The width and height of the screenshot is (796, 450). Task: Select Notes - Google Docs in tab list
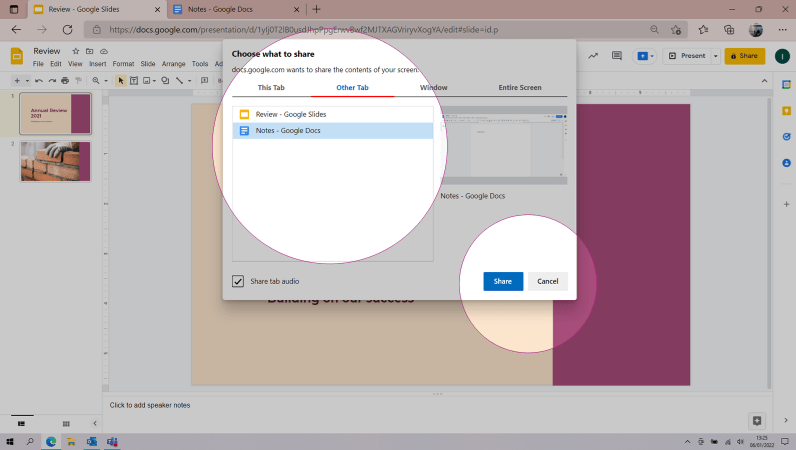333,131
